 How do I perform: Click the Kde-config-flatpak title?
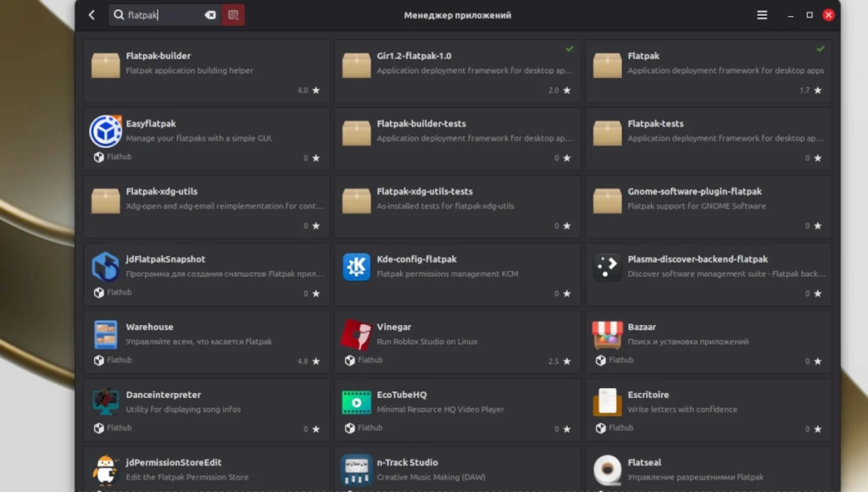click(x=417, y=259)
